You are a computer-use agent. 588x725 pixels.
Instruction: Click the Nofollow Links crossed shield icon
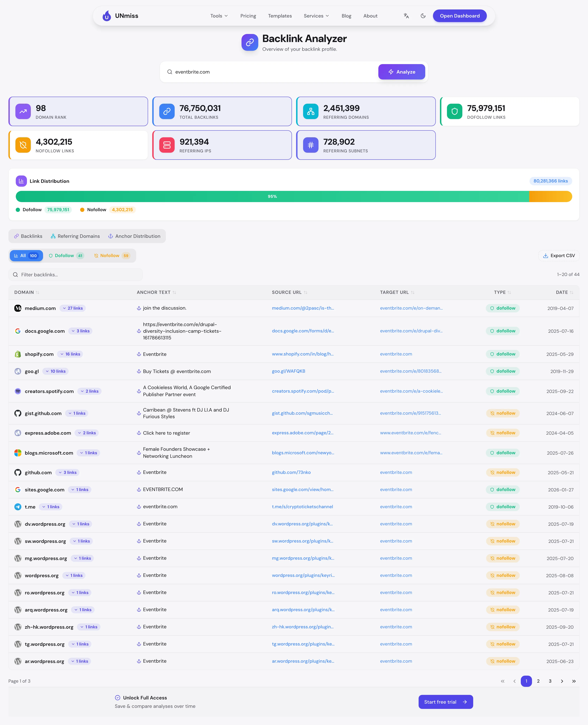pos(23,145)
